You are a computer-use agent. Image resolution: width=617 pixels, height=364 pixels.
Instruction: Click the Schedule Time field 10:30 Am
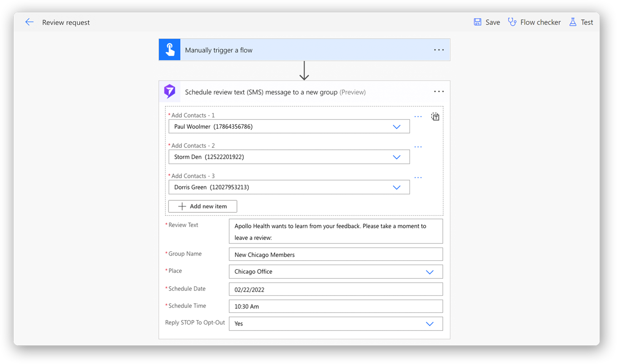pos(336,306)
